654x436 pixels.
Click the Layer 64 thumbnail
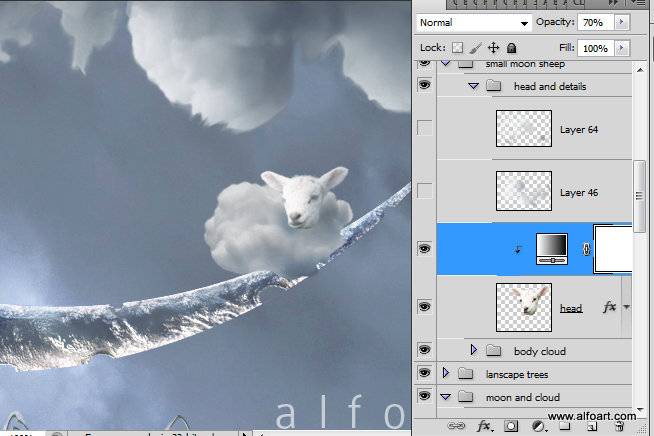(x=524, y=129)
